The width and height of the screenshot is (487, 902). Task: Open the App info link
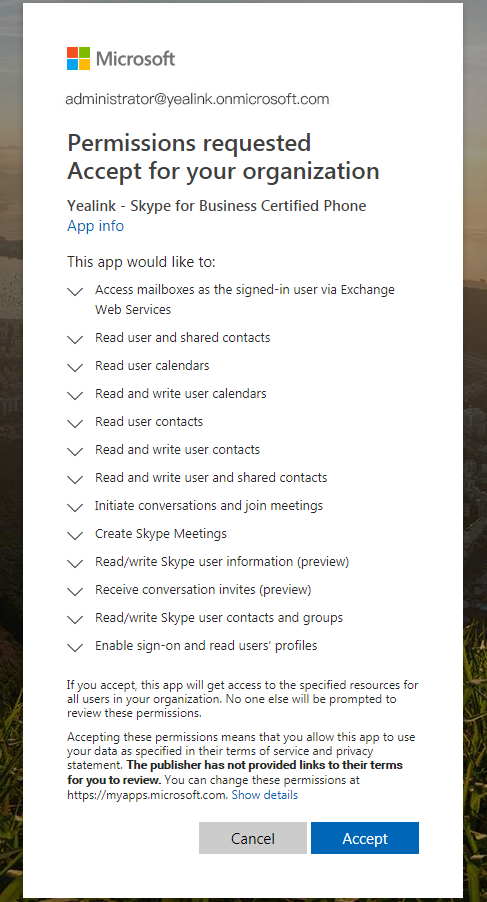95,226
